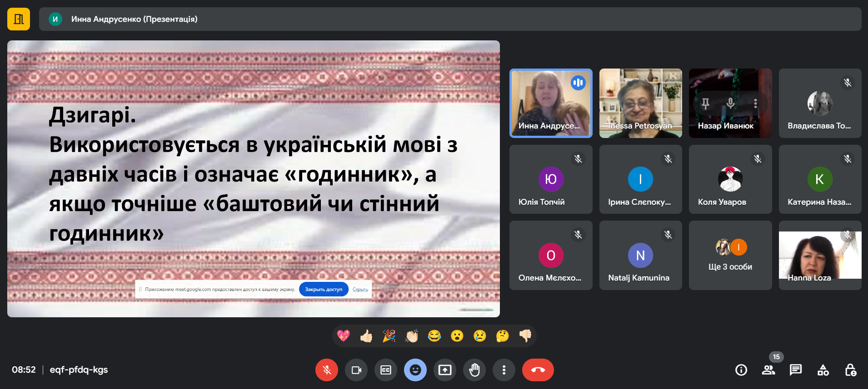The height and width of the screenshot is (389, 868).
Task: Pin Назар Иванюк's video tile
Action: point(705,103)
